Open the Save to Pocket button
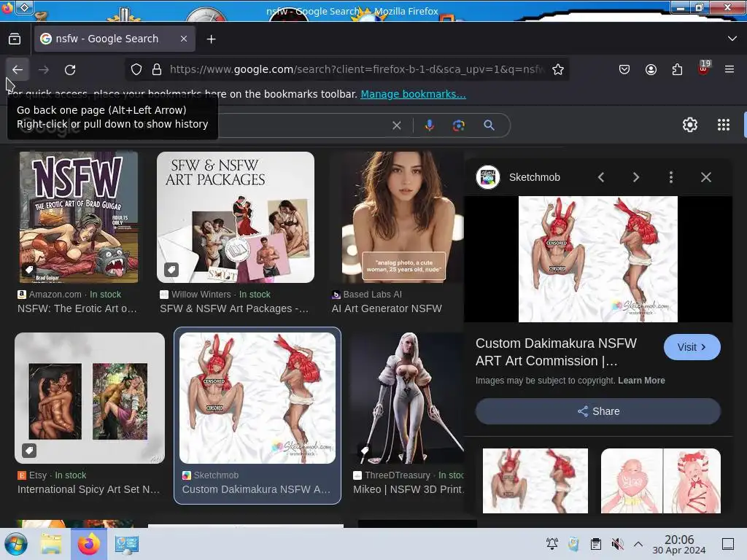Viewport: 747px width, 560px height. (x=624, y=69)
